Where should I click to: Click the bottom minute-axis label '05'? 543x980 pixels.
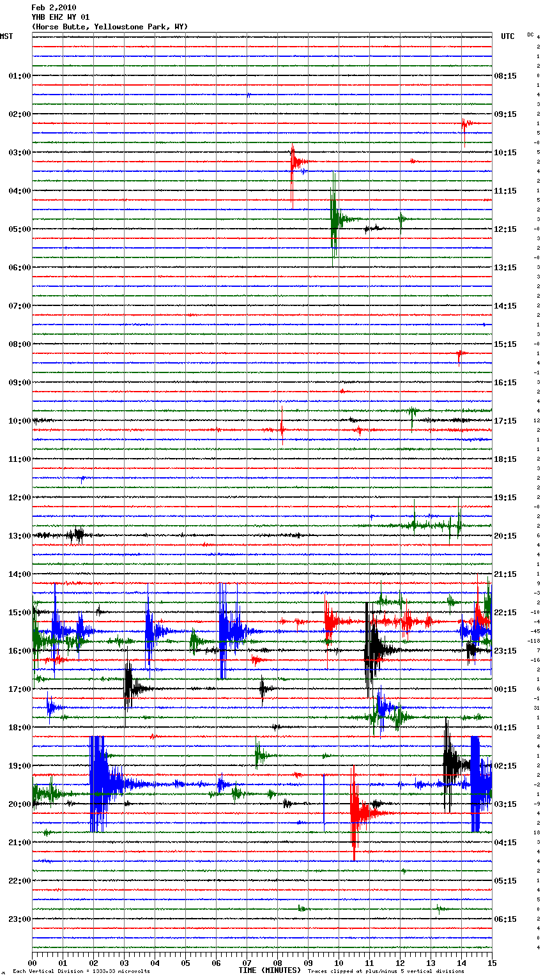coord(185,963)
